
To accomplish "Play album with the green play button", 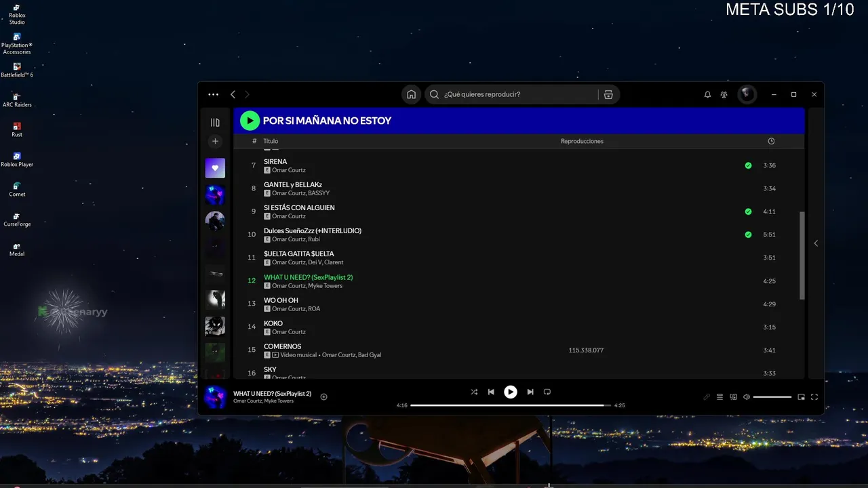I will [x=250, y=121].
